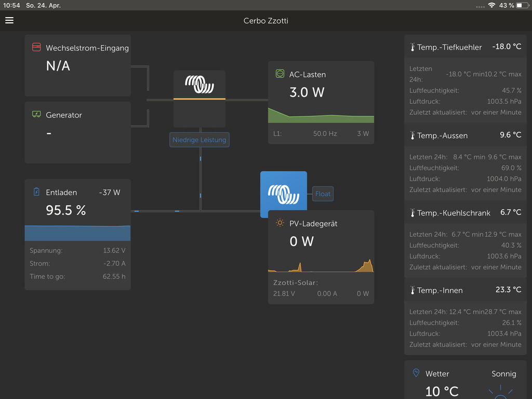Click the 23.3 °C Innen temperature
This screenshot has height=399, width=532.
(x=508, y=289)
